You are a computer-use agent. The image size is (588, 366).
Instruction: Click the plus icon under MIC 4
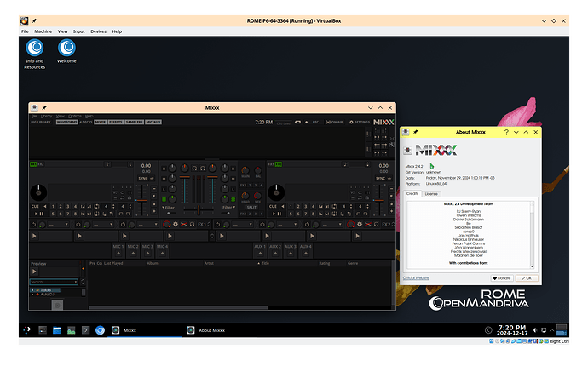163,254
